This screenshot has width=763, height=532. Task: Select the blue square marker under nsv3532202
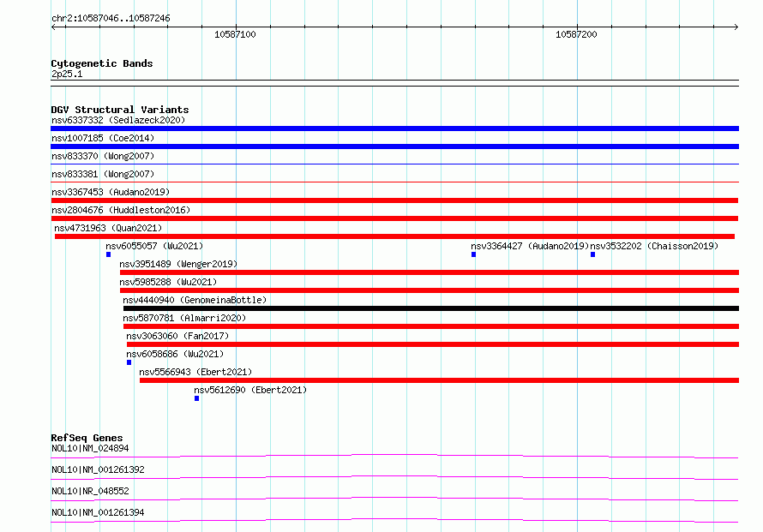coord(592,254)
